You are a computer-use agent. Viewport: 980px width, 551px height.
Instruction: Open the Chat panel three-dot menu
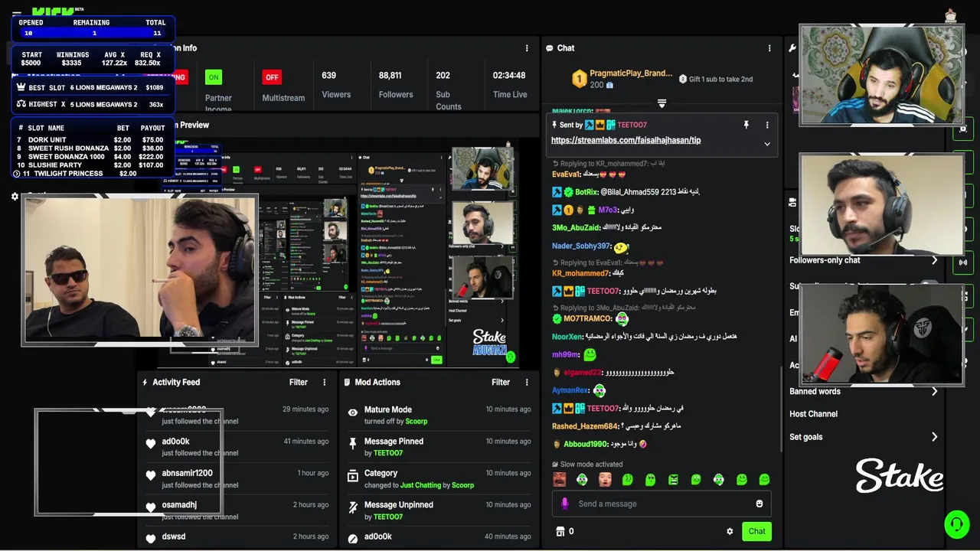(x=769, y=48)
